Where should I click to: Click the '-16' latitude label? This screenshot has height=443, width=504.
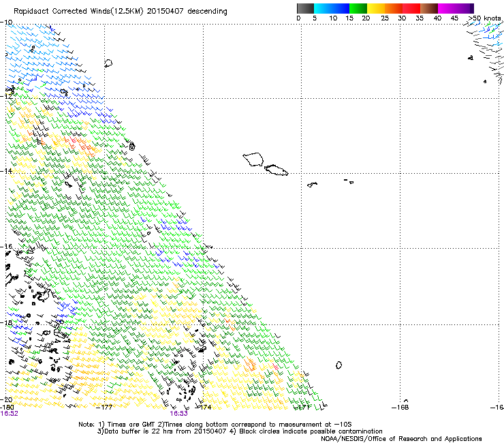pyautogui.click(x=6, y=247)
